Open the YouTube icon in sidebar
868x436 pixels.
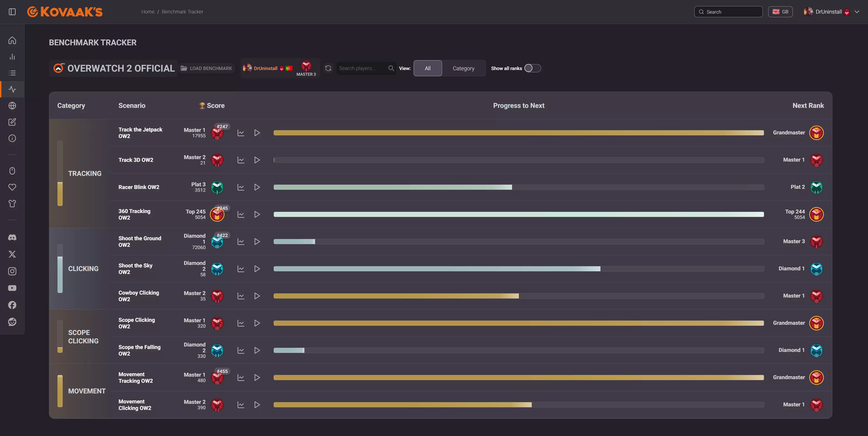click(12, 288)
